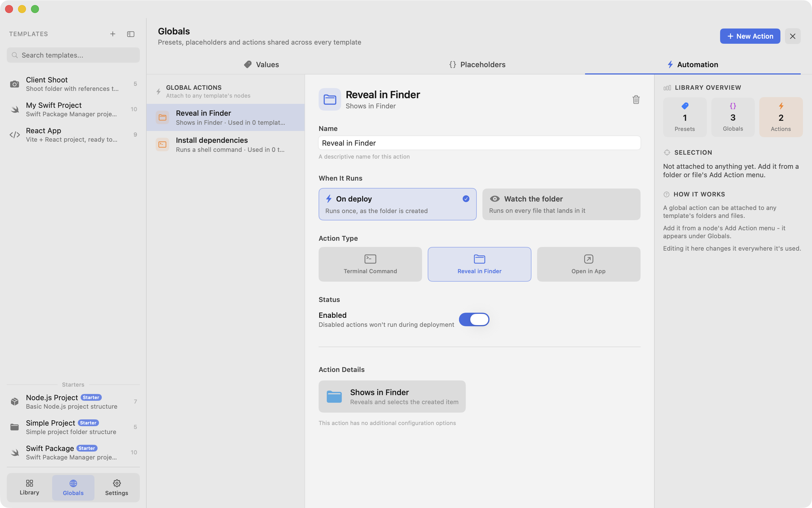Choose Reveal in Finder action type

(479, 264)
